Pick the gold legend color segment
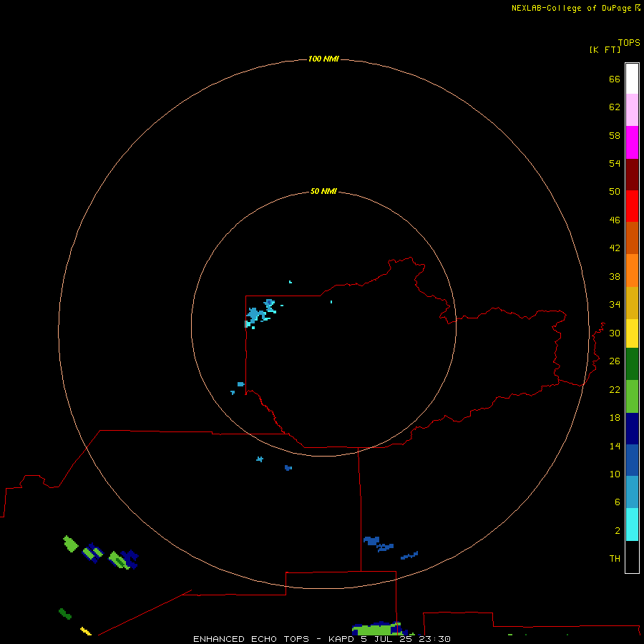 pos(632,303)
